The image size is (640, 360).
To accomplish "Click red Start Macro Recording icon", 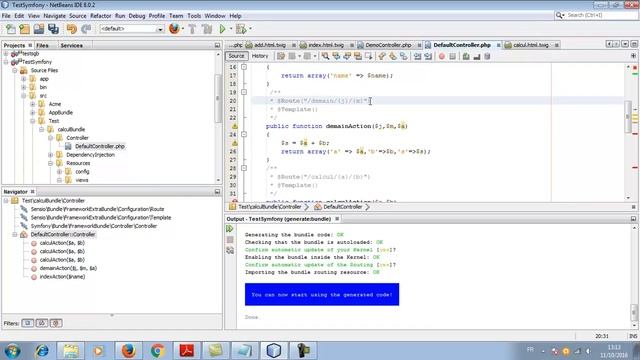I will (442, 56).
